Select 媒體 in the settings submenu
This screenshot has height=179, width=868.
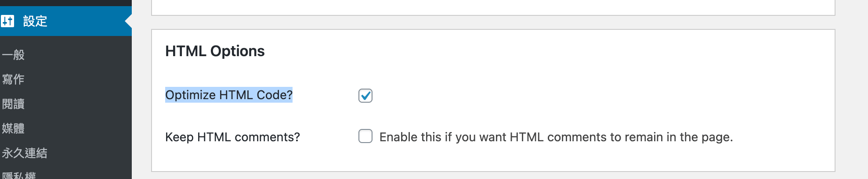tap(13, 129)
